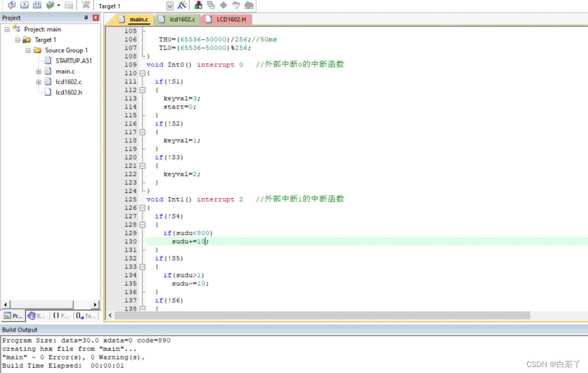Image resolution: width=588 pixels, height=373 pixels.
Task: Open Manage Project Items colored blocks icon
Action: [x=199, y=5]
